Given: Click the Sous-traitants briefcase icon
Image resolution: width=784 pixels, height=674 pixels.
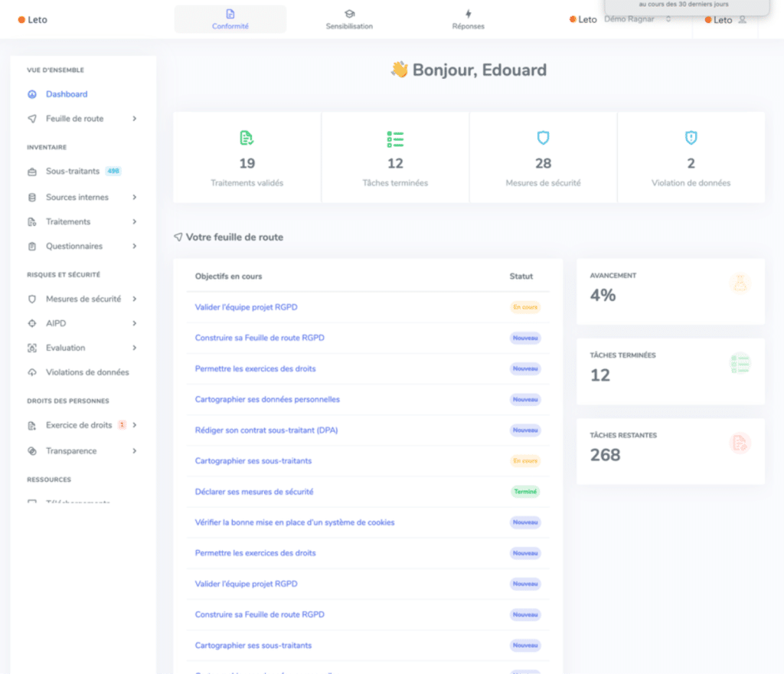Looking at the screenshot, I should point(32,172).
